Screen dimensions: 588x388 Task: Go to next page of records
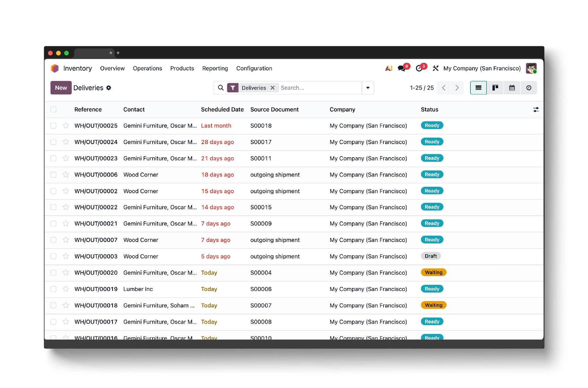(x=457, y=88)
